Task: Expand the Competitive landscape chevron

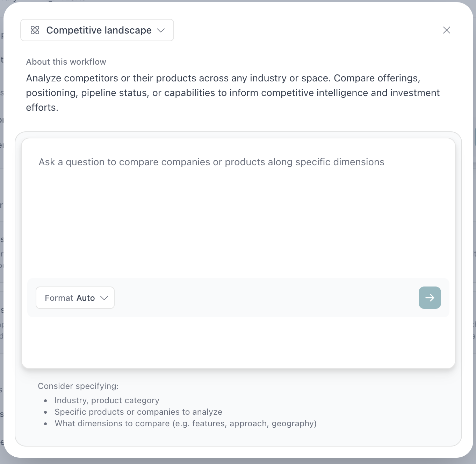Action: click(x=161, y=30)
